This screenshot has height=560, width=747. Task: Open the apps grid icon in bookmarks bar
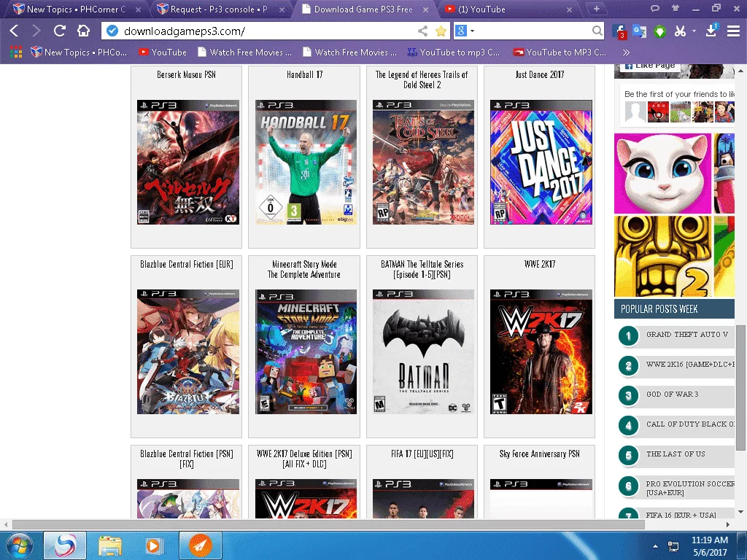tap(16, 52)
